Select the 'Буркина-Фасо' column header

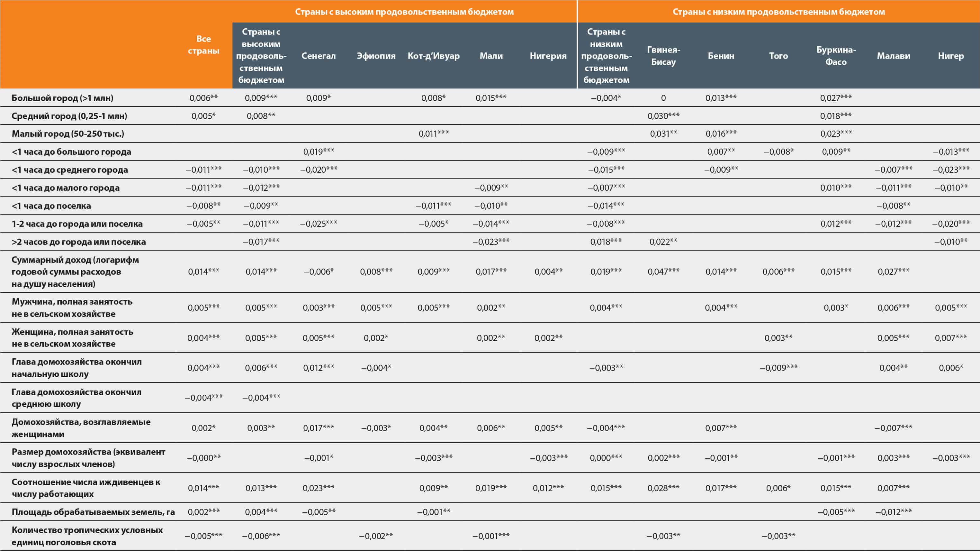point(836,56)
